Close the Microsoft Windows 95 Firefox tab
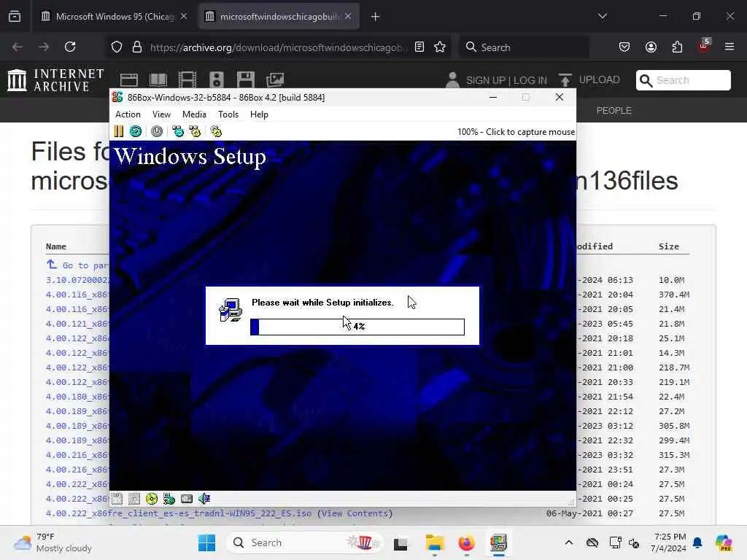Viewport: 747px width, 560px height. click(x=184, y=16)
